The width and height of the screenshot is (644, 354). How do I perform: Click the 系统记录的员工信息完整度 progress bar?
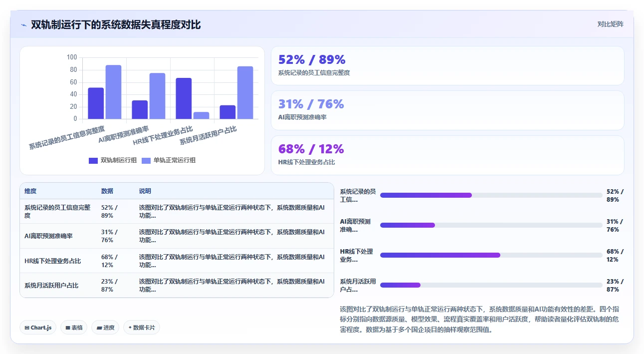(491, 195)
